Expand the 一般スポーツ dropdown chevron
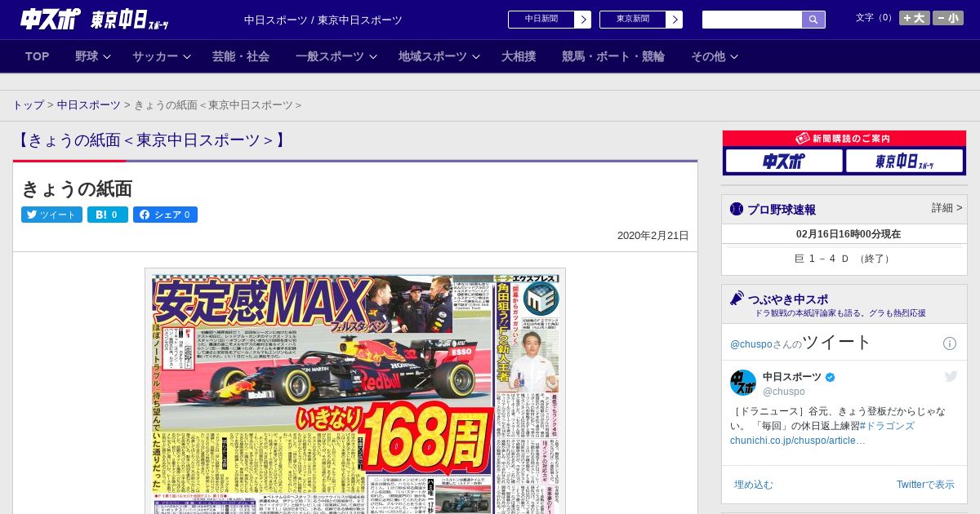 pyautogui.click(x=373, y=56)
